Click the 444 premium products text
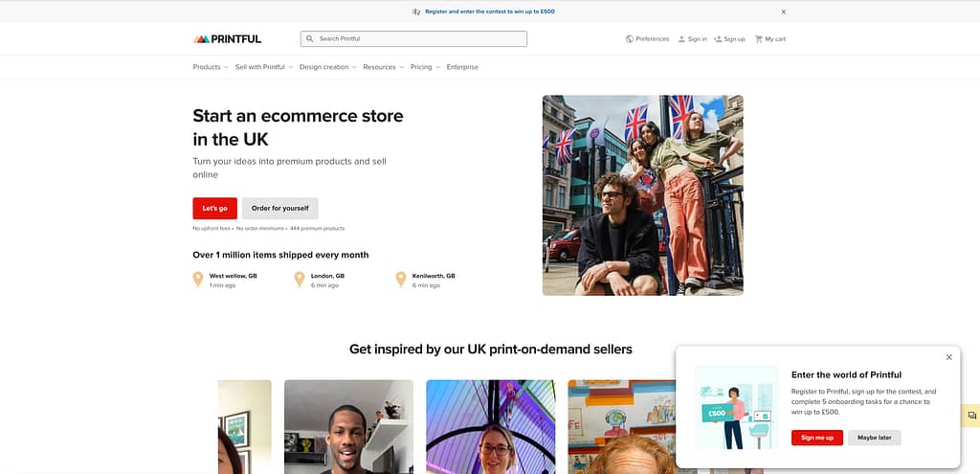The height and width of the screenshot is (474, 980). [317, 228]
